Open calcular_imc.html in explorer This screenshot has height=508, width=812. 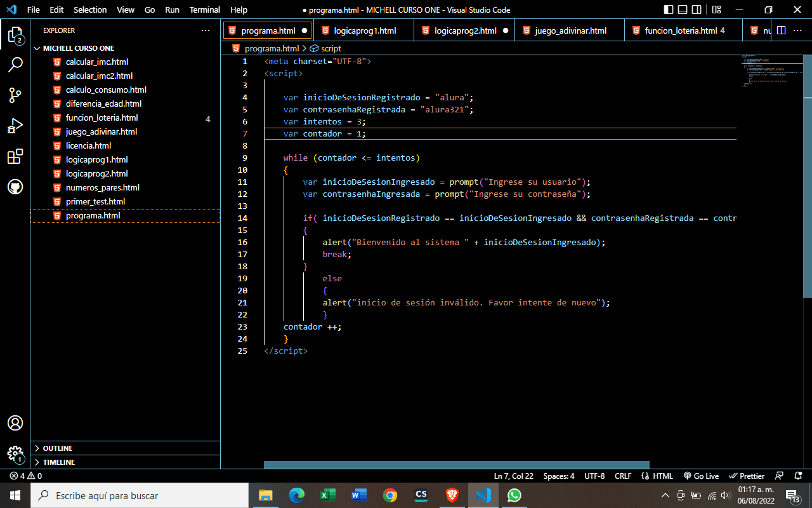[126, 62]
